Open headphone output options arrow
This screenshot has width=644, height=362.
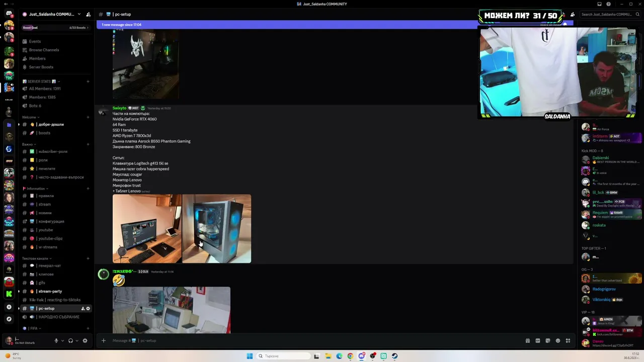point(76,340)
